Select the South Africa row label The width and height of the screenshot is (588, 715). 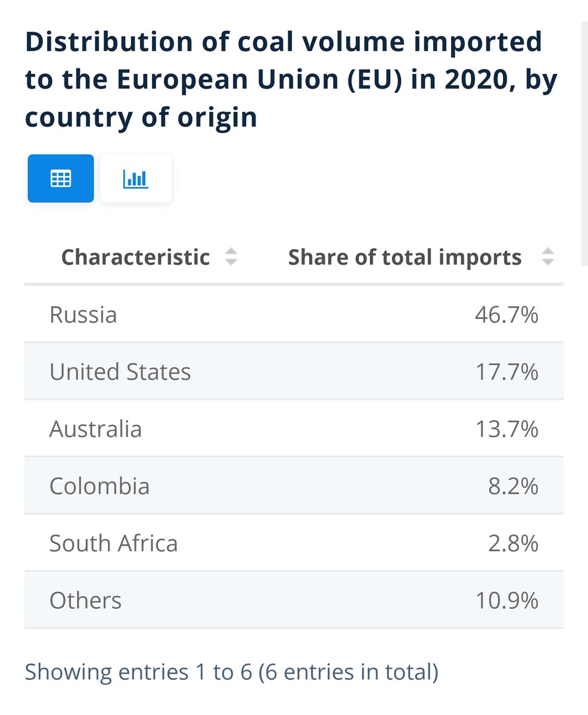pos(114,543)
